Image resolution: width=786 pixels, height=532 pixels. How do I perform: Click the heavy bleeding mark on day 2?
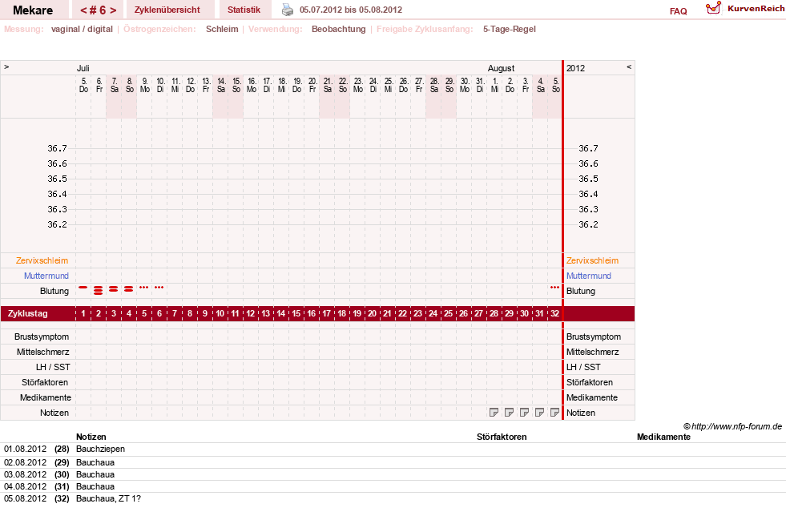(99, 290)
